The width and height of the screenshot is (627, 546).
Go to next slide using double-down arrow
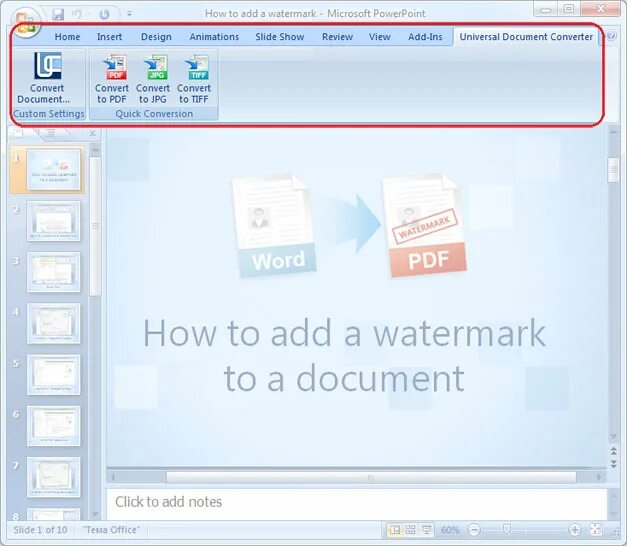tap(613, 464)
